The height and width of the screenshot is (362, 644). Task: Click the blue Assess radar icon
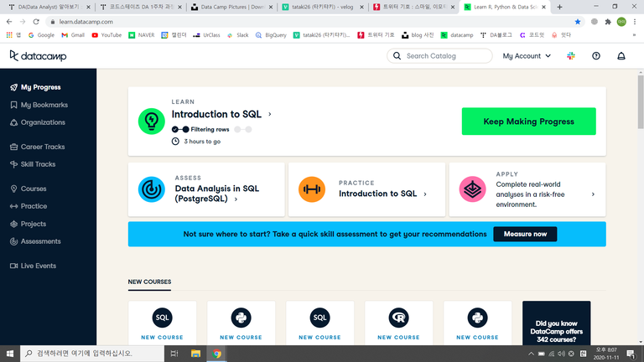[152, 189]
